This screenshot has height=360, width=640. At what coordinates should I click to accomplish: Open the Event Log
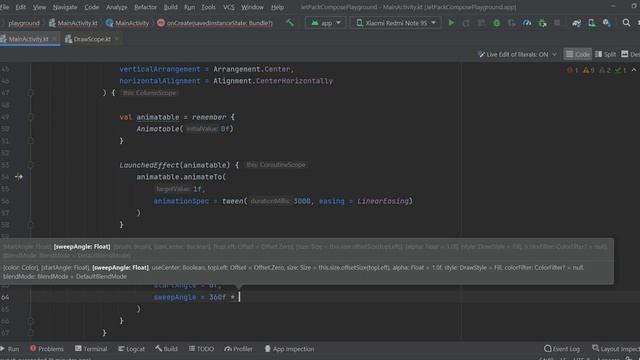pyautogui.click(x=562, y=349)
